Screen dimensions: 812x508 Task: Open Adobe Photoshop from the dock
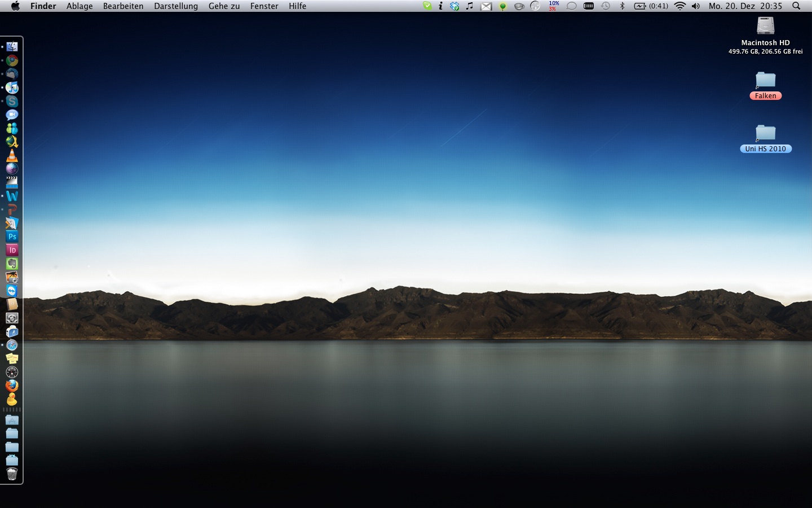[x=12, y=237]
